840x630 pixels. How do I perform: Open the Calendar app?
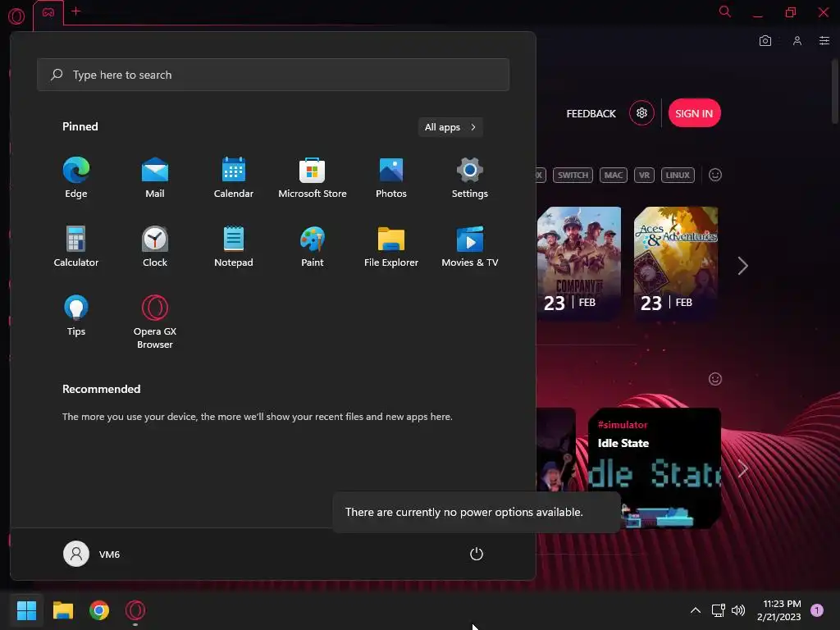(x=234, y=178)
